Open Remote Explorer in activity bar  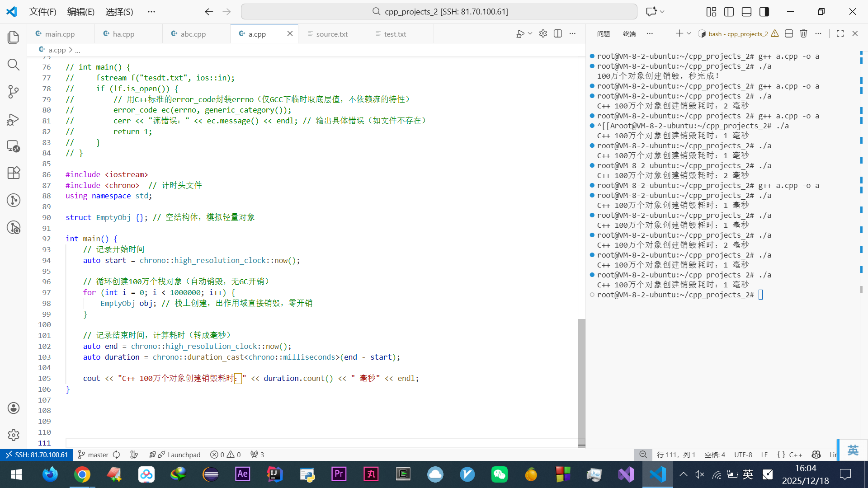click(x=14, y=146)
